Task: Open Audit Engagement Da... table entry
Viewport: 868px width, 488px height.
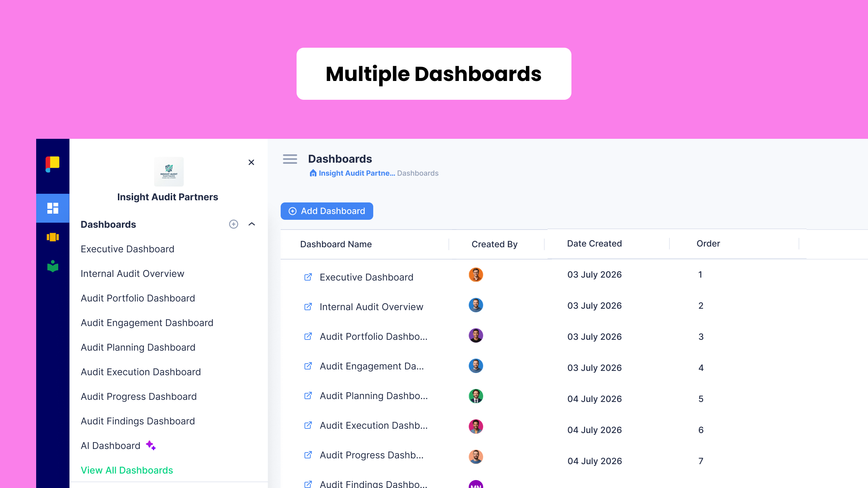Action: [372, 366]
